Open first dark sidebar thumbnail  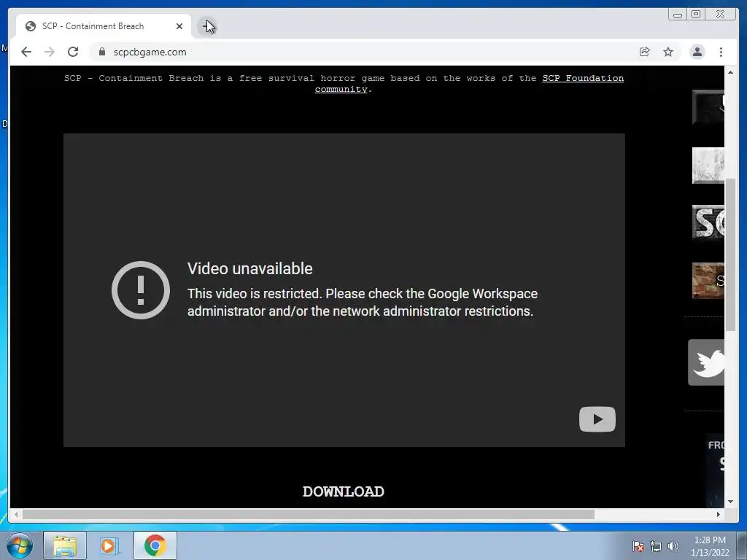(708, 108)
